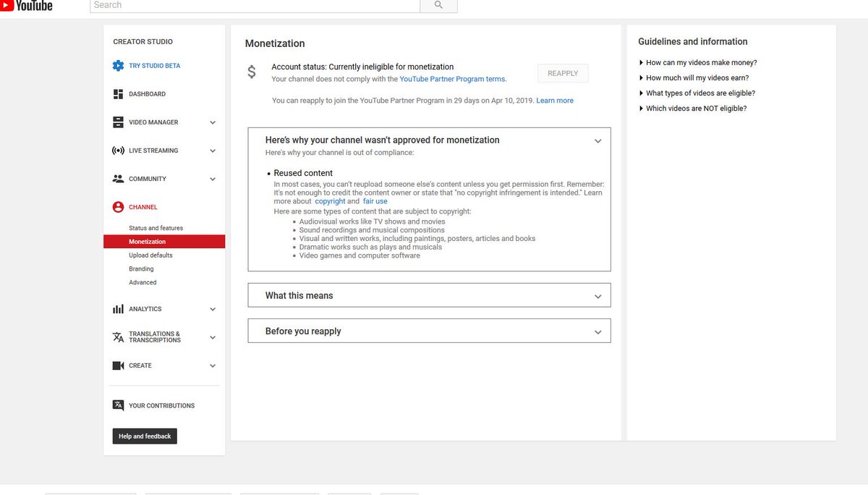Click the Reused content bullet heading

tap(303, 174)
